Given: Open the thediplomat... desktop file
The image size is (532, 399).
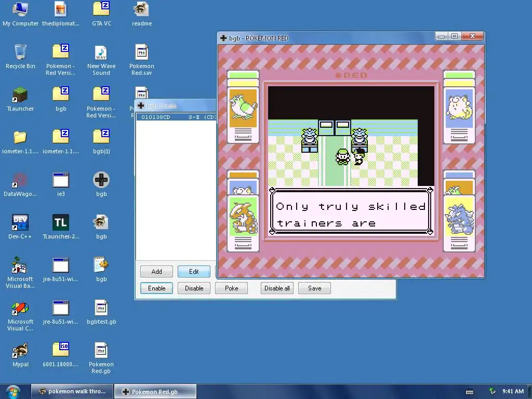Looking at the screenshot, I should pos(61,14).
